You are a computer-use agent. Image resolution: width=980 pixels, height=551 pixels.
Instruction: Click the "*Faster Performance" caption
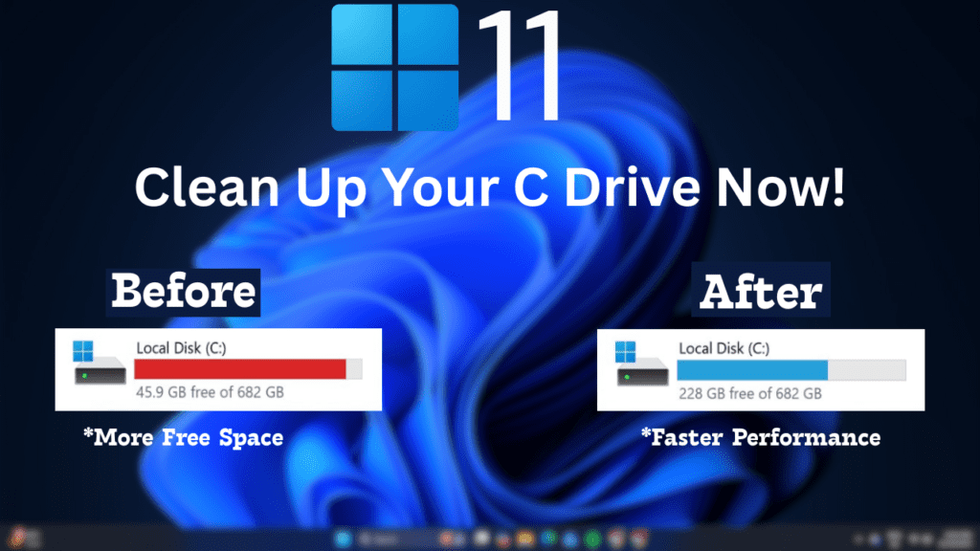click(x=760, y=437)
